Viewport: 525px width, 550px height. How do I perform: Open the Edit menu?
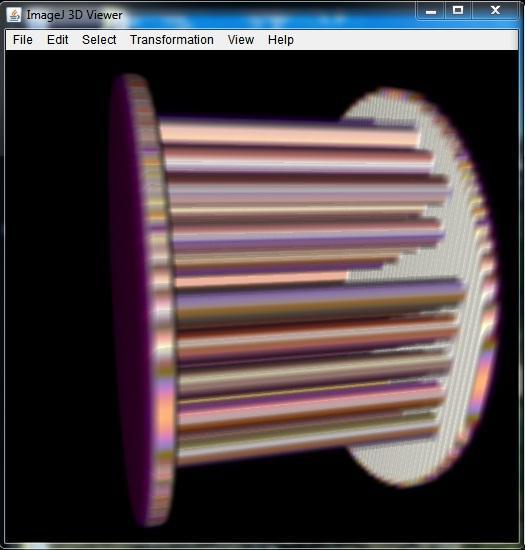(x=58, y=40)
